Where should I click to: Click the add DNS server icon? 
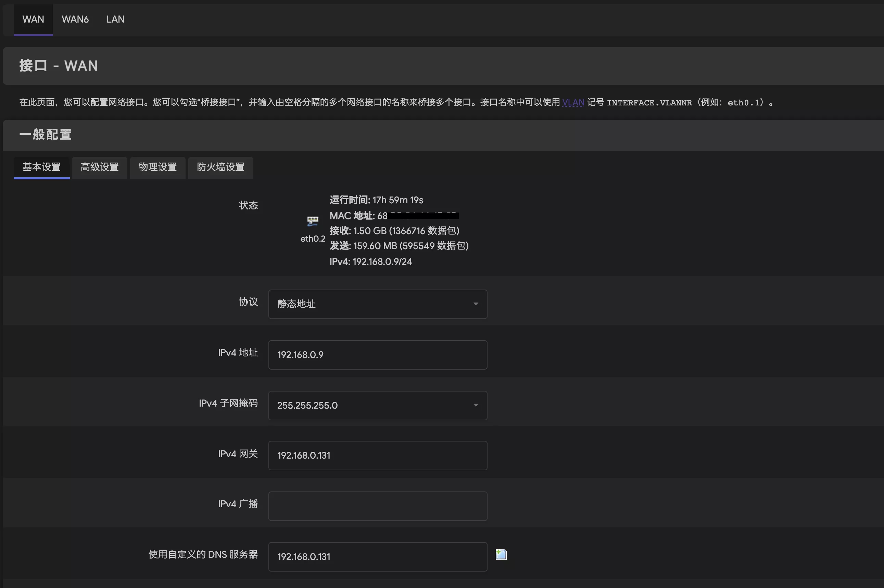[x=501, y=554]
